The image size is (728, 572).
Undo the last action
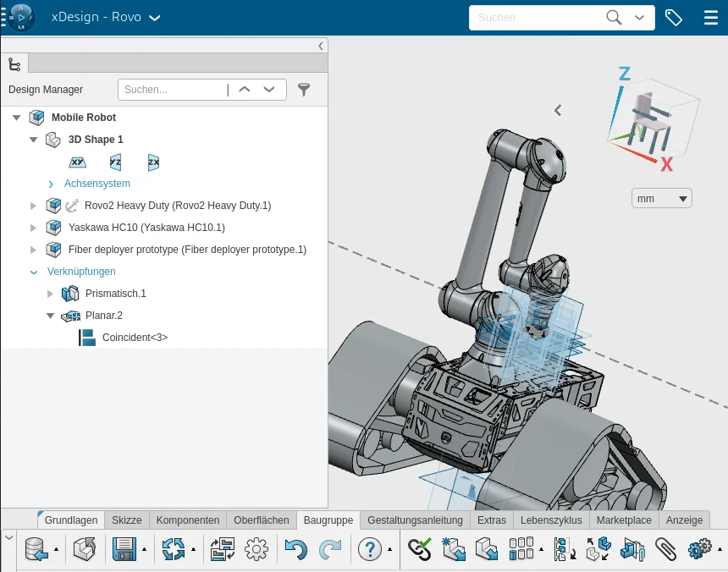point(295,550)
